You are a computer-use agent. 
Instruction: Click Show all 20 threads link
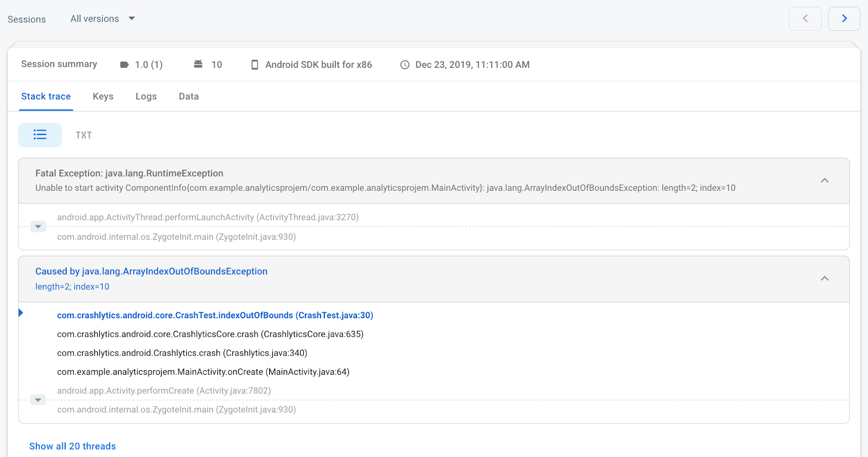(73, 446)
